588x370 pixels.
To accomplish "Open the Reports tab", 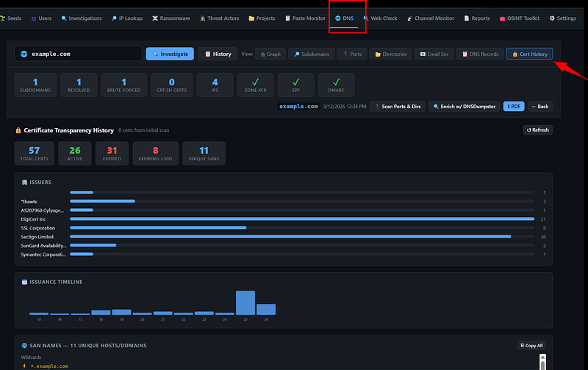I will [x=477, y=18].
